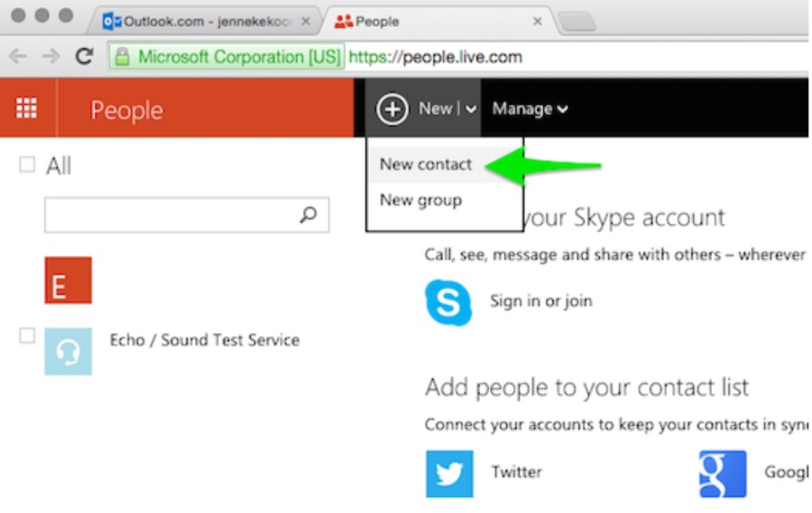The image size is (812, 513).
Task: Toggle the All contacts checkbox
Action: tap(27, 165)
